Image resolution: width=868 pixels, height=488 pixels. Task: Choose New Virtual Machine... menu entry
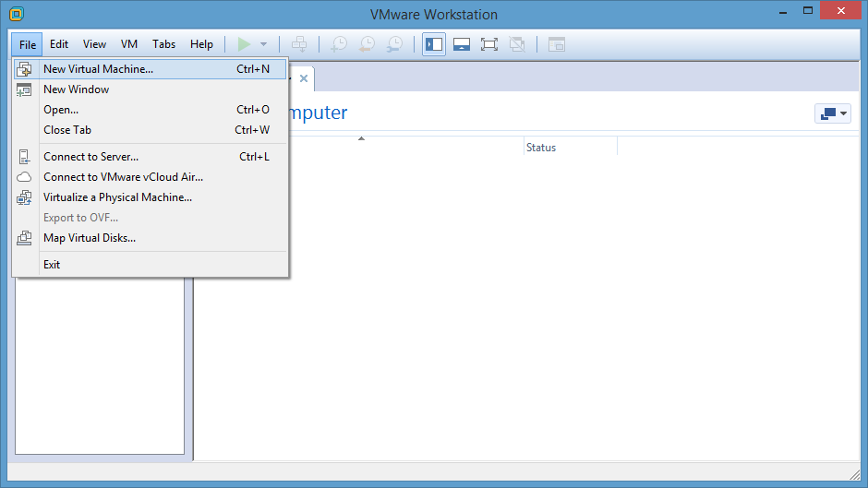pos(150,69)
